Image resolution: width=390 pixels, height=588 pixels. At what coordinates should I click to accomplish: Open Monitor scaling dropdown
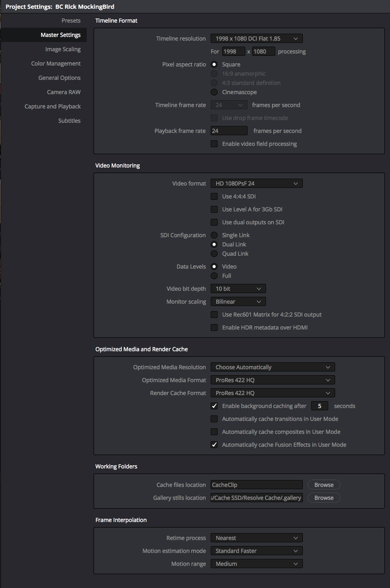pos(238,302)
